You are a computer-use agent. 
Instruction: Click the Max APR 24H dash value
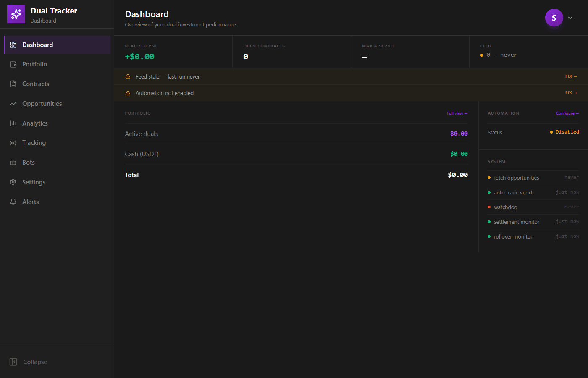364,57
